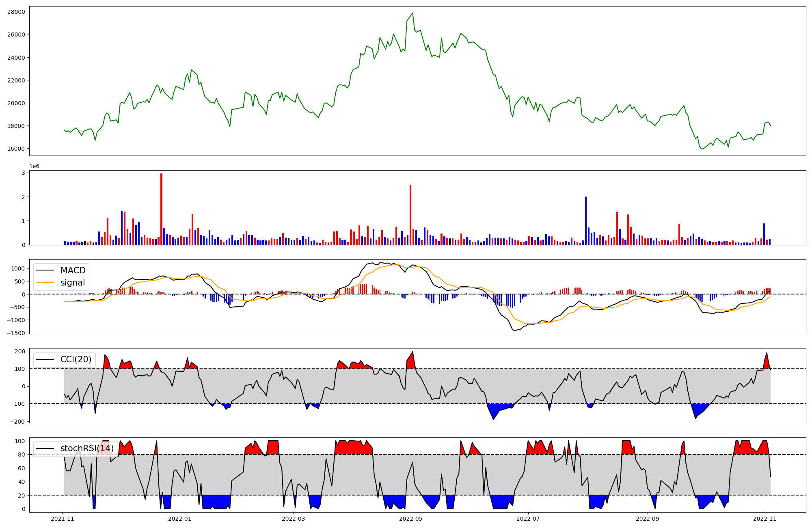812x528 pixels.
Task: Click the 2022-03 x-axis date label
Action: point(293,519)
